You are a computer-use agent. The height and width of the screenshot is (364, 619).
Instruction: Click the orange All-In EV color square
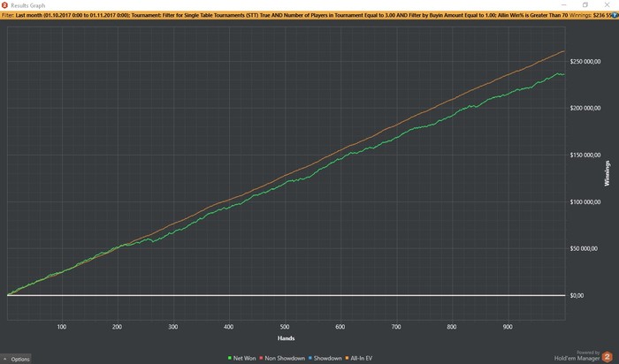point(347,358)
